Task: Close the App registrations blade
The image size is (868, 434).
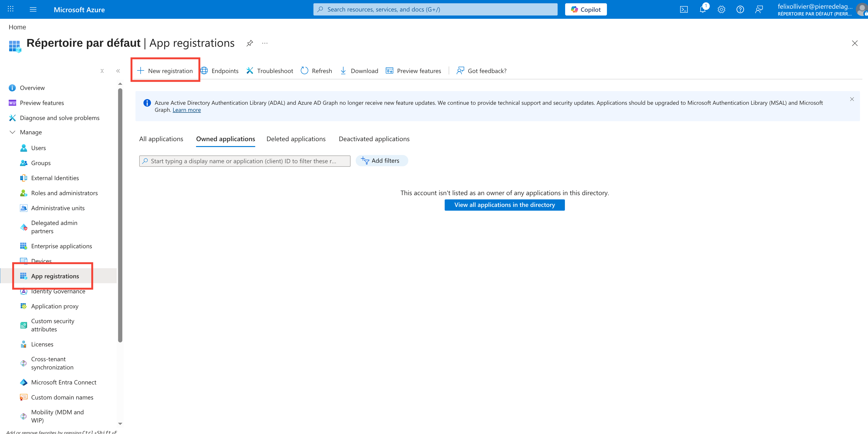Action: [x=855, y=43]
